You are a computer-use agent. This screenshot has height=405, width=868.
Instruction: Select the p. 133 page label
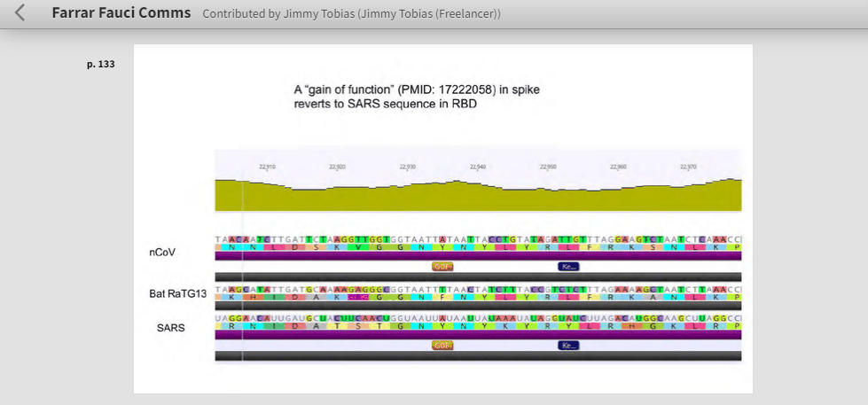point(101,64)
